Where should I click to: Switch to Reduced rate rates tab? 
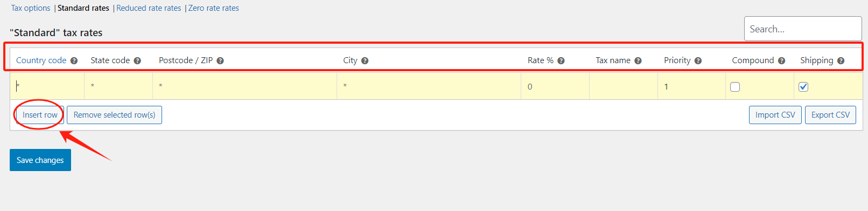pyautogui.click(x=149, y=8)
